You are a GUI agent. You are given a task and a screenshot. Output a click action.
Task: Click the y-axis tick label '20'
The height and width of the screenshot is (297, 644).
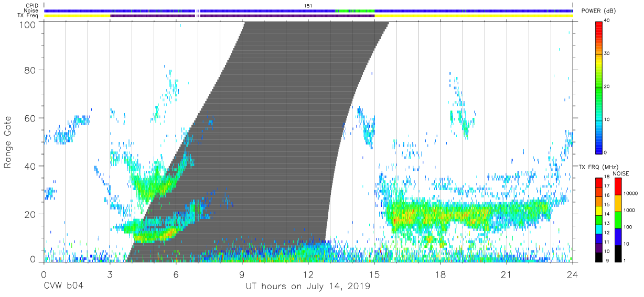(x=31, y=214)
